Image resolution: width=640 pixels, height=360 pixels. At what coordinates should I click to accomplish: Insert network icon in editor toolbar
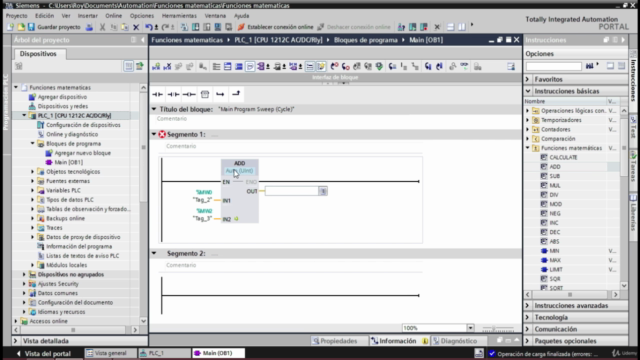[x=156, y=66]
